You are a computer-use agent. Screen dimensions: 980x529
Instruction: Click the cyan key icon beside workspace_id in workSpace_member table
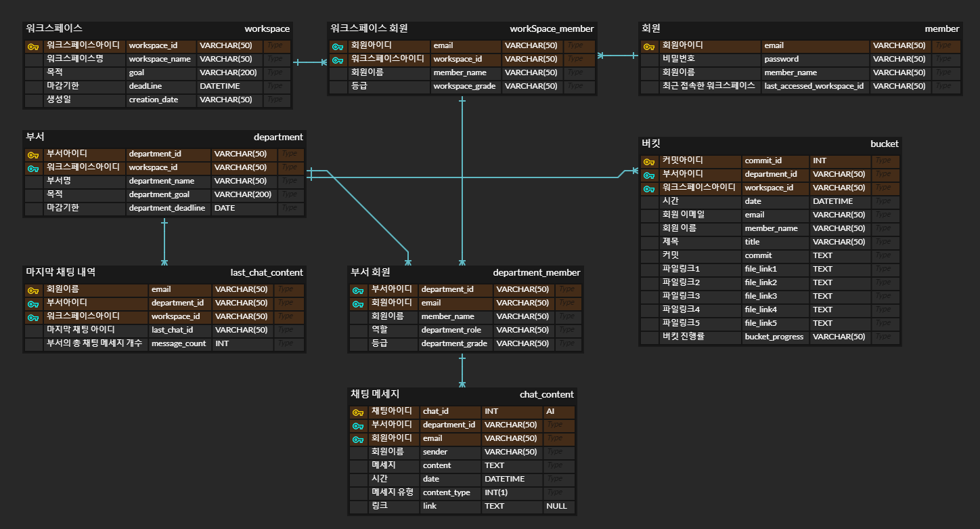pyautogui.click(x=338, y=60)
